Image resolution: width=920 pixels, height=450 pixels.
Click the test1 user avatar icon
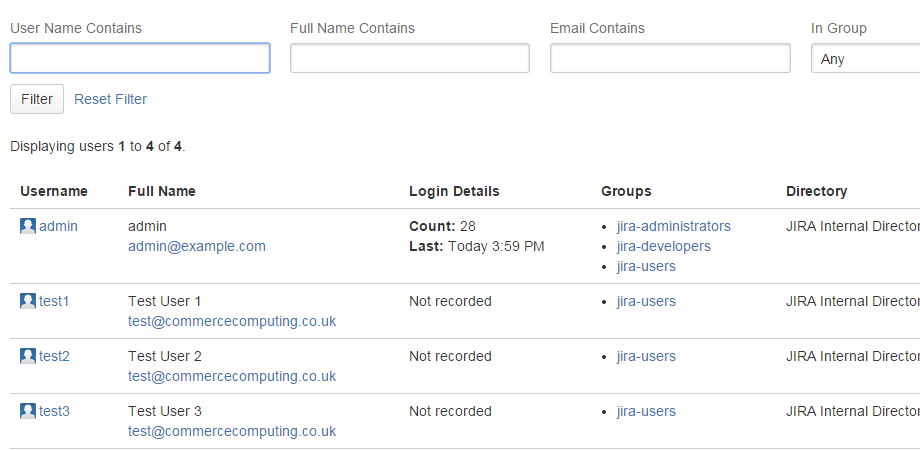coord(28,301)
